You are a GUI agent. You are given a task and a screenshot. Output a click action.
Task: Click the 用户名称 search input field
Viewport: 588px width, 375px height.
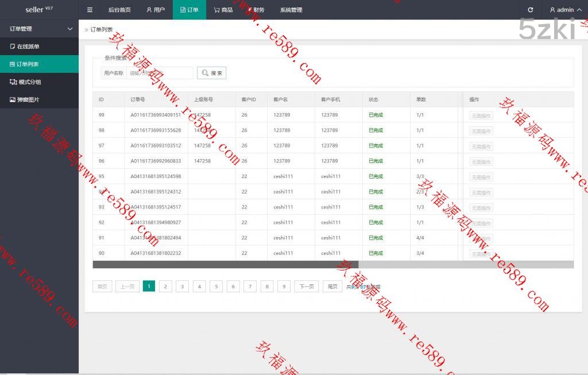[x=160, y=73]
